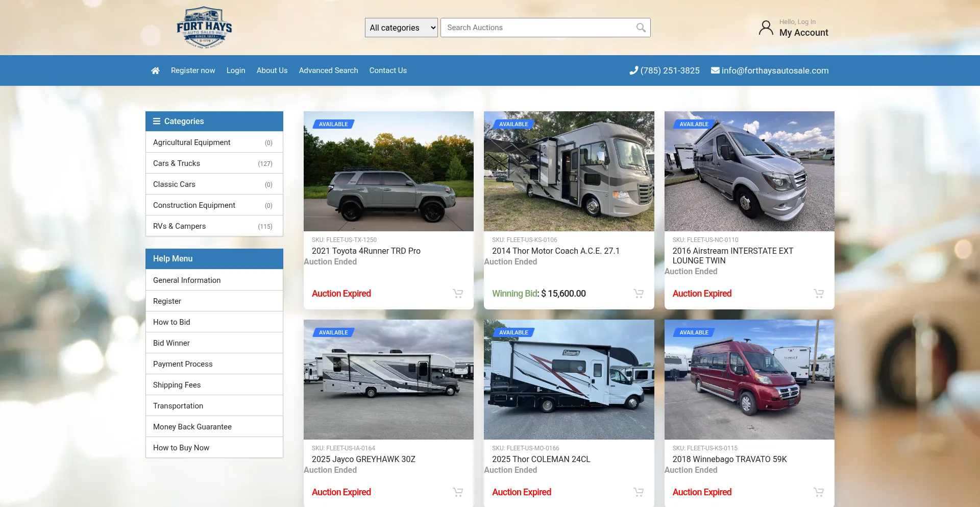Open Register now in navigation bar
Viewport: 980px width, 507px height.
pyautogui.click(x=193, y=70)
